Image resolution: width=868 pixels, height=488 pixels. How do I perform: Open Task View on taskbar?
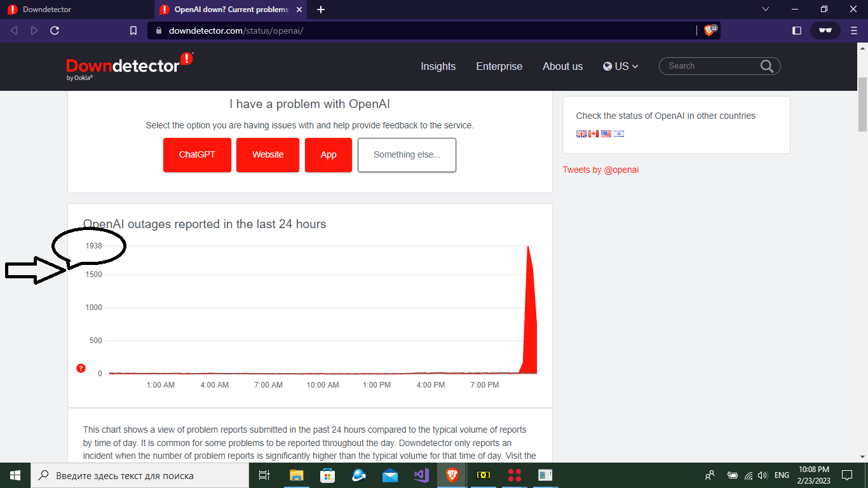(x=264, y=475)
